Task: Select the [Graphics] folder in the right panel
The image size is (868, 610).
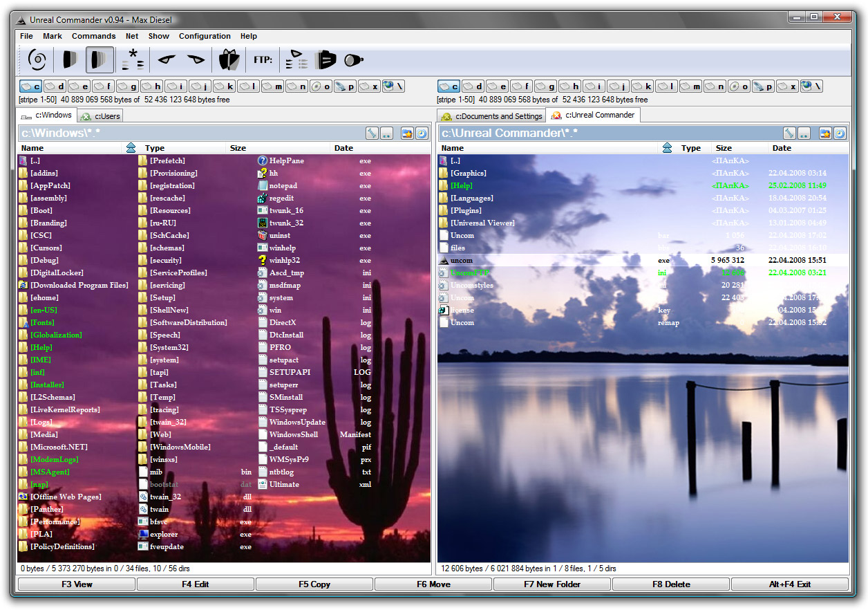Action: point(469,173)
